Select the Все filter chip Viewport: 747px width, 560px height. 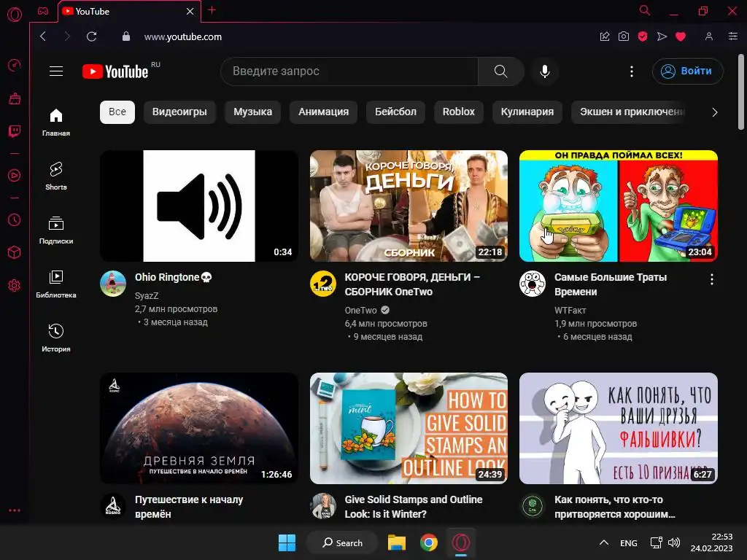coord(117,112)
